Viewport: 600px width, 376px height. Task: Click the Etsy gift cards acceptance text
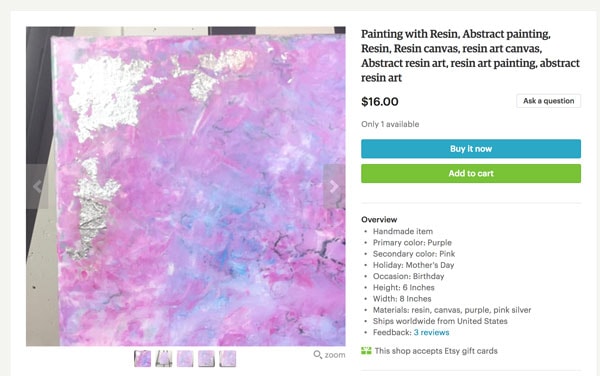tap(436, 351)
